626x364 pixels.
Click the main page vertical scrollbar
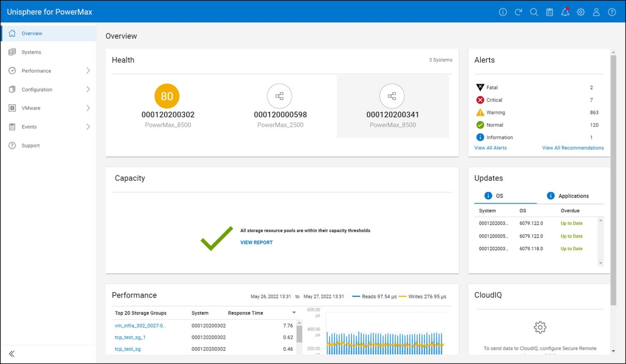pos(613,180)
